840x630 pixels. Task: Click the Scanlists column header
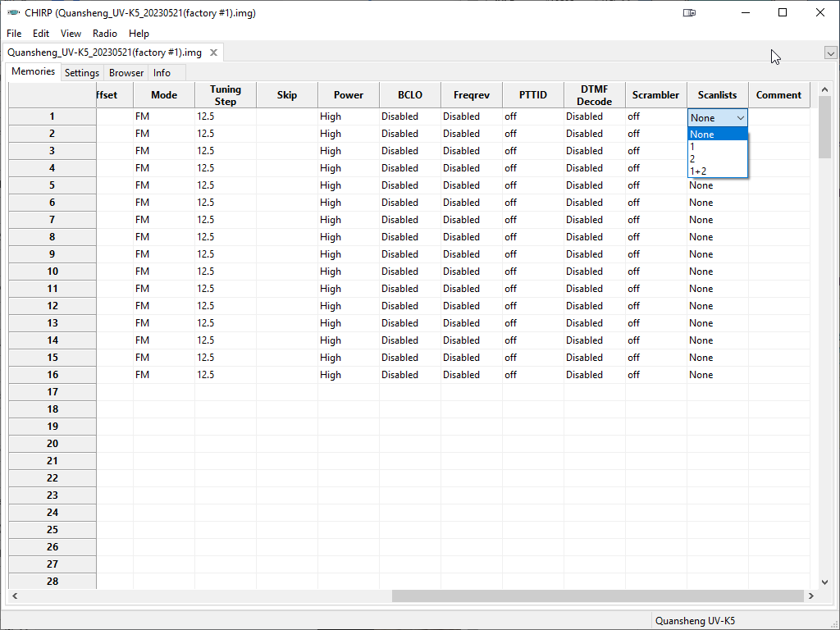tap(718, 95)
